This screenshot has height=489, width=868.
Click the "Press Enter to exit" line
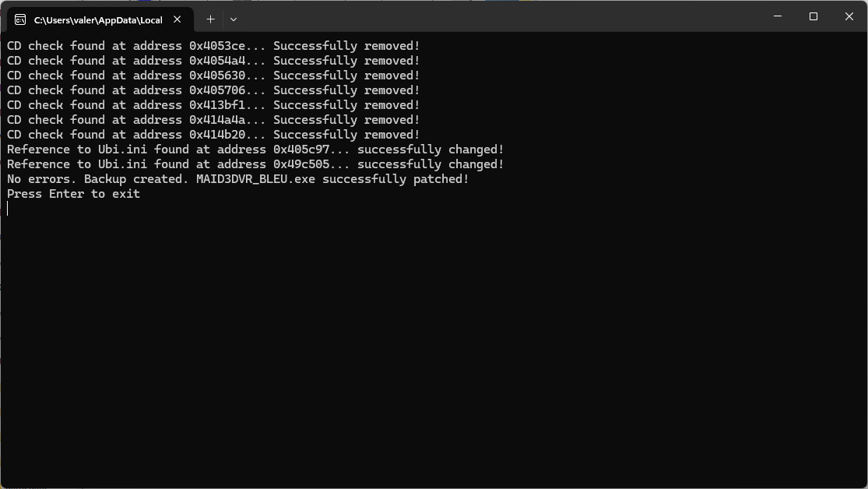point(74,194)
